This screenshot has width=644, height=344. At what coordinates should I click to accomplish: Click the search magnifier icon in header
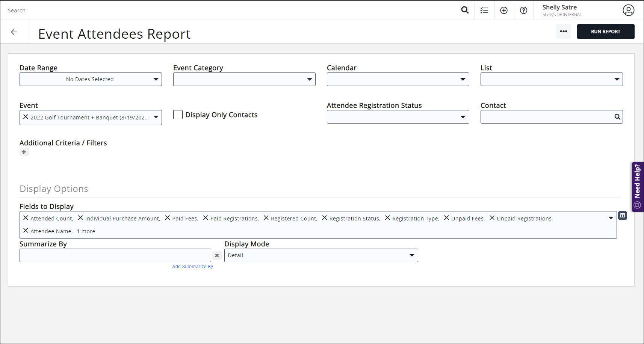tap(465, 10)
